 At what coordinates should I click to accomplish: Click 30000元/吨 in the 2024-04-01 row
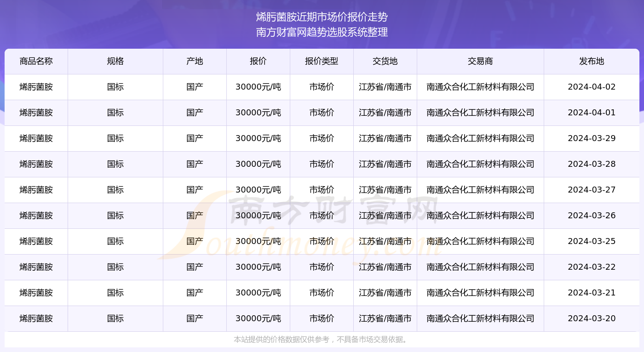pos(258,113)
